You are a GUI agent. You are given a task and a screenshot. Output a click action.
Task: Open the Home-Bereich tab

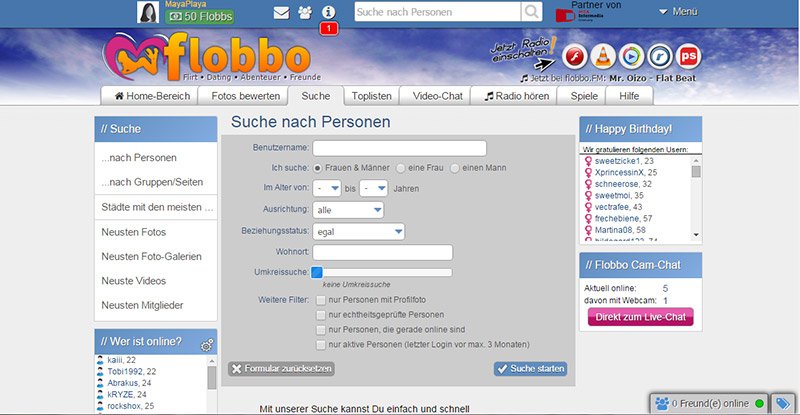coord(148,96)
